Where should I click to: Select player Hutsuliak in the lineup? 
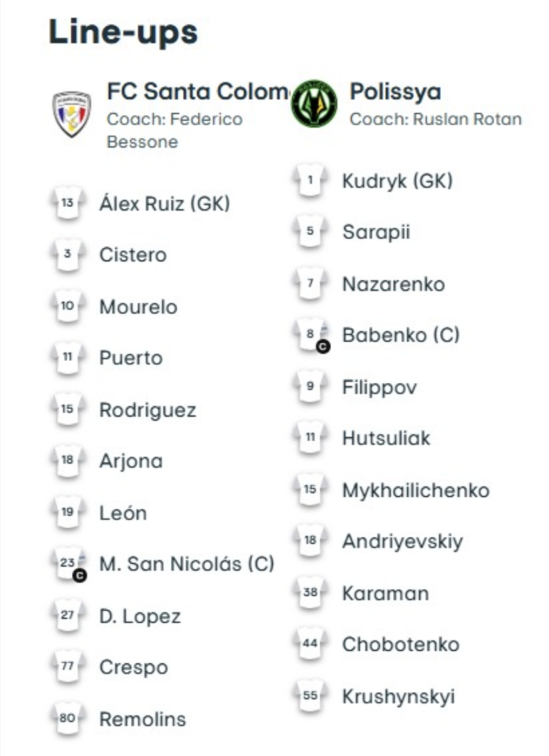(x=386, y=439)
